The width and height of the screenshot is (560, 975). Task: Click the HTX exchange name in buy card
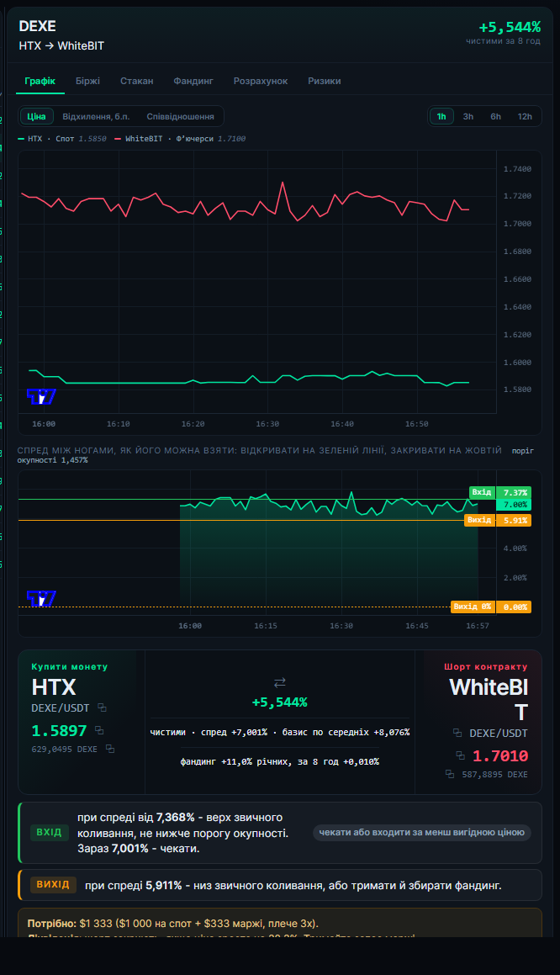[x=54, y=687]
